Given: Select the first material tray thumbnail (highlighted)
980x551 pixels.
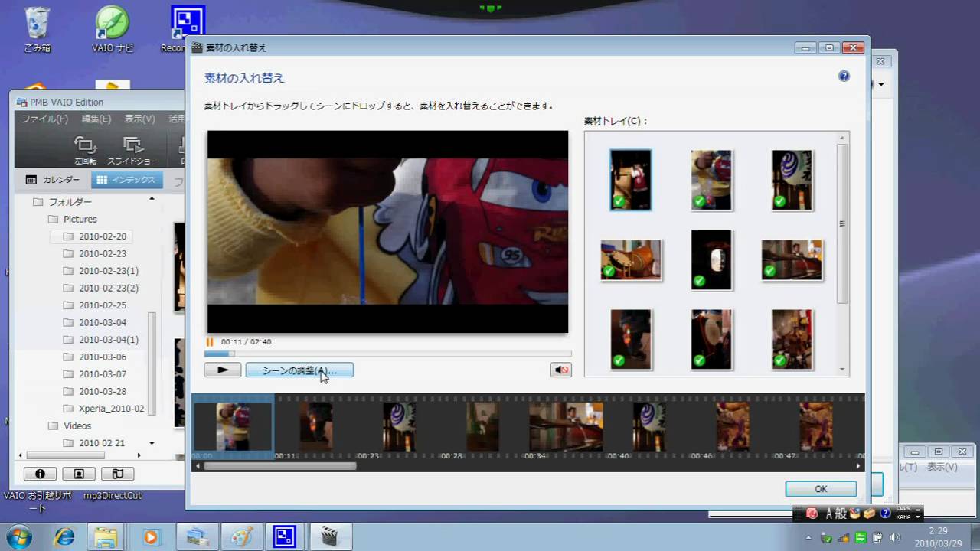Looking at the screenshot, I should pos(631,180).
